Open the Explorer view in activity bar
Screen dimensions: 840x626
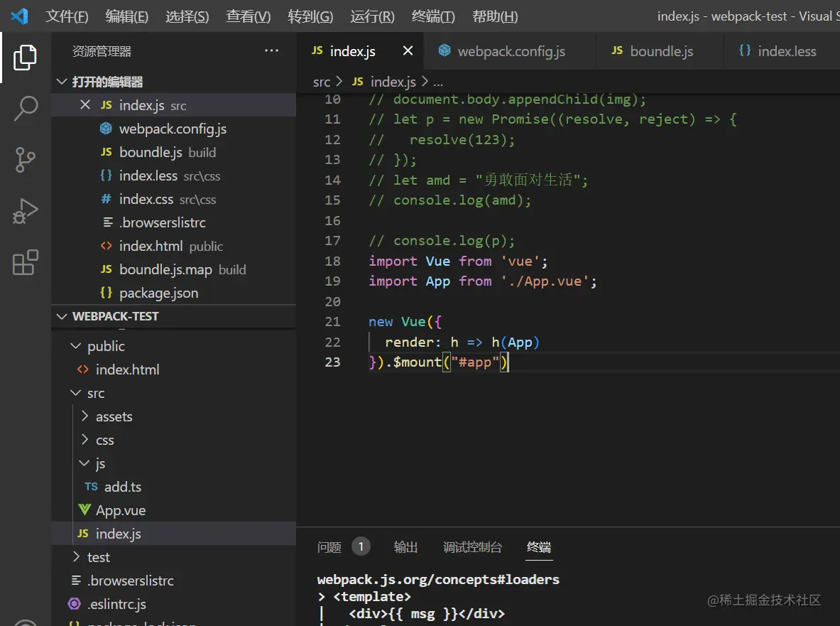pos(25,58)
